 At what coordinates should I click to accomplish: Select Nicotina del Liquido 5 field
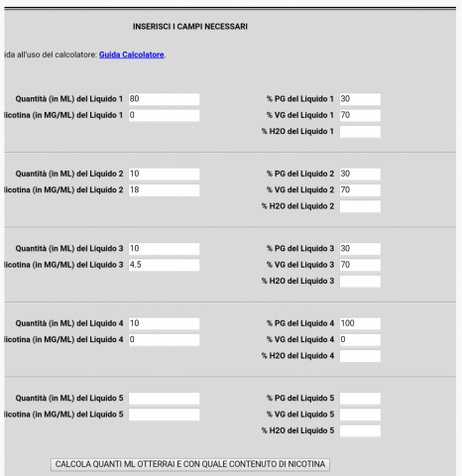164,415
